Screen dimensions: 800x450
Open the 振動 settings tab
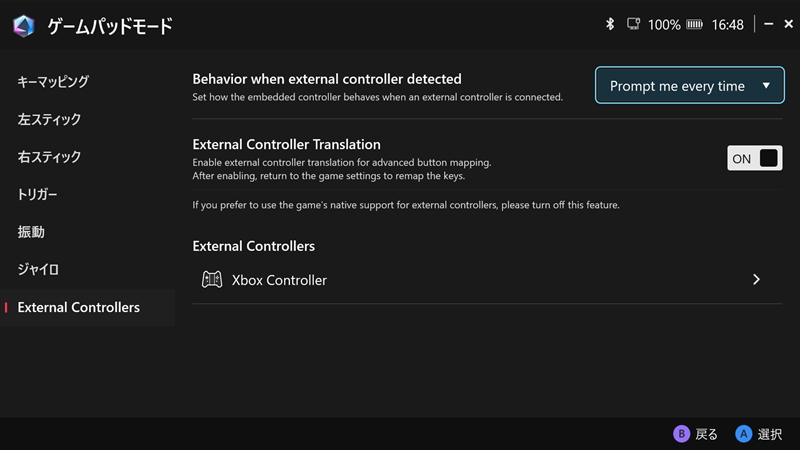click(31, 232)
